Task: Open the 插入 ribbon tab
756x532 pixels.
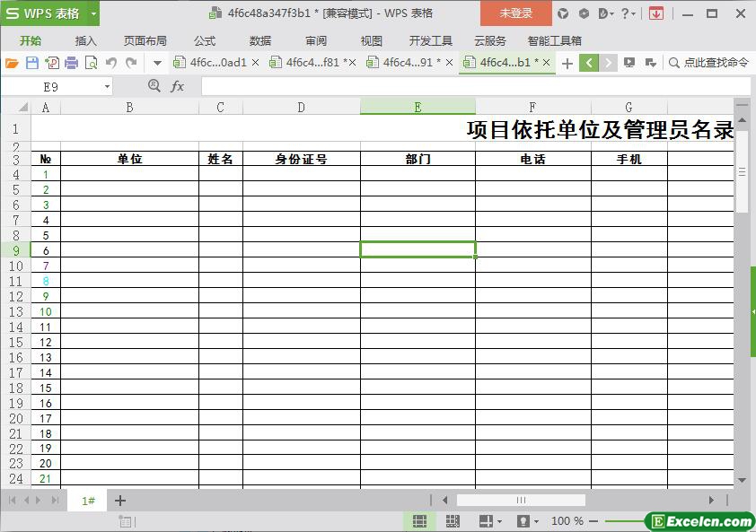Action: [86, 41]
